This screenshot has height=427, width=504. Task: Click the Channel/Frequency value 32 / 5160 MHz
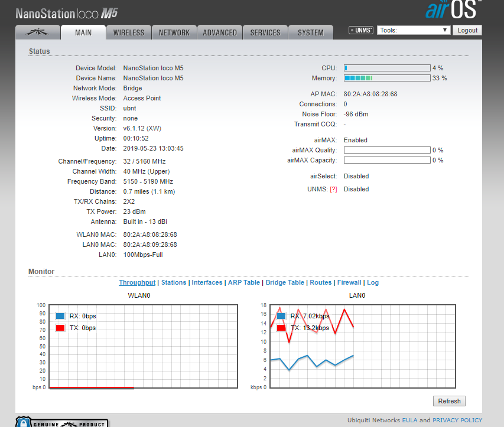tap(144, 161)
